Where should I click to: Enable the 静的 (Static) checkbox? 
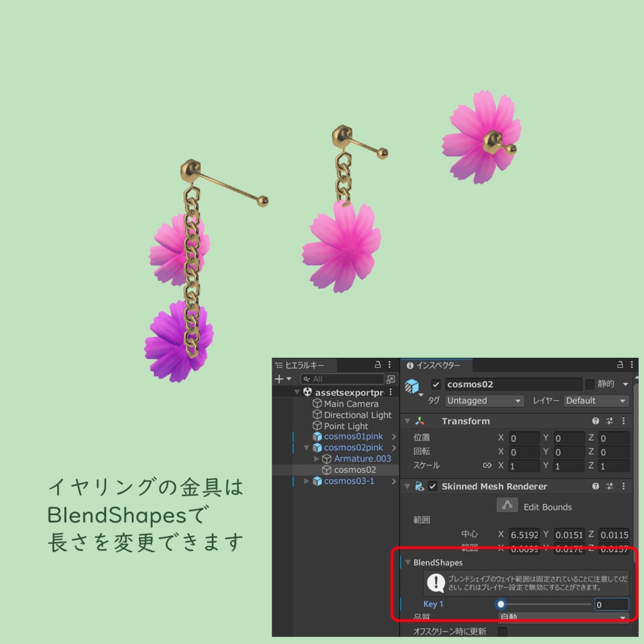(x=591, y=384)
